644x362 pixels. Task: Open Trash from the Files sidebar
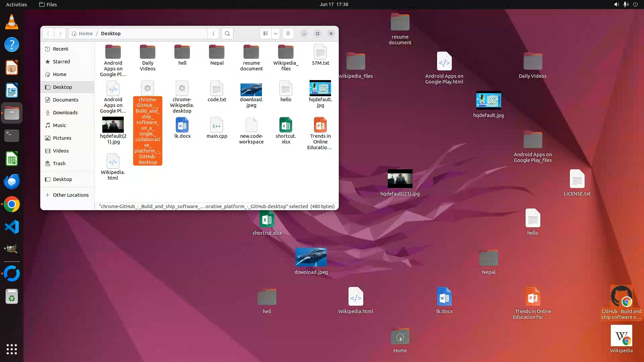(59, 164)
